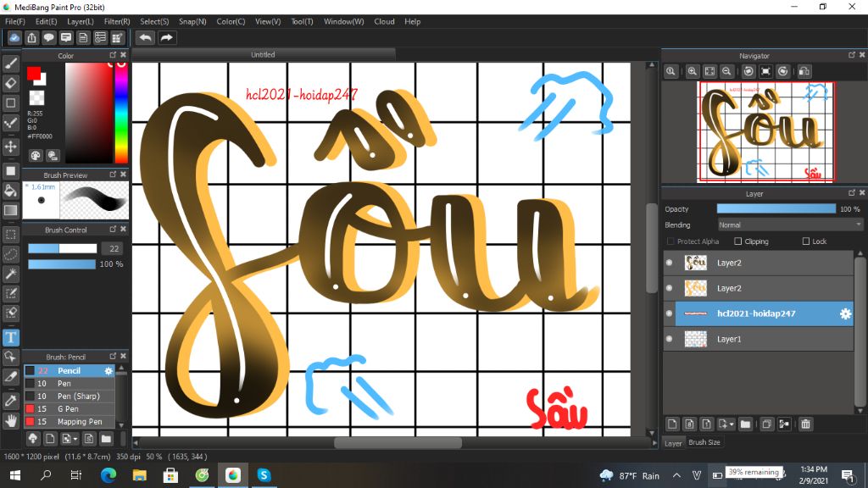Click the red foreground color swatch
The height and width of the screenshot is (488, 868).
click(33, 73)
